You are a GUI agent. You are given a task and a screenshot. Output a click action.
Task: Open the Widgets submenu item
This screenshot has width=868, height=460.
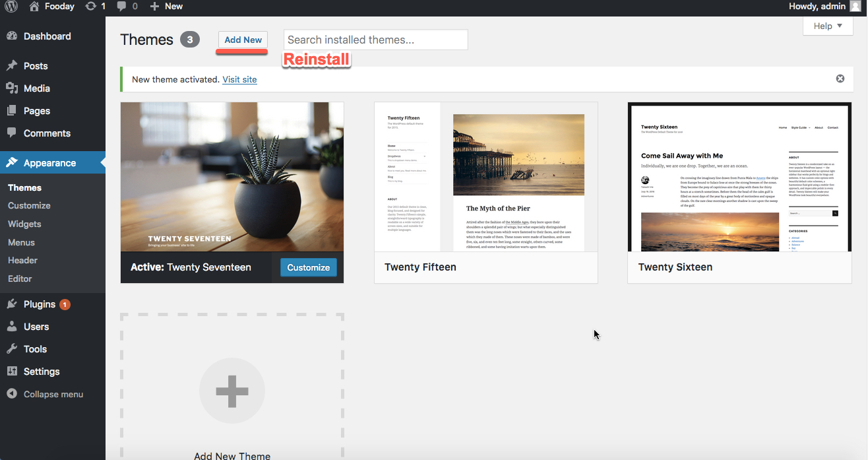point(24,224)
